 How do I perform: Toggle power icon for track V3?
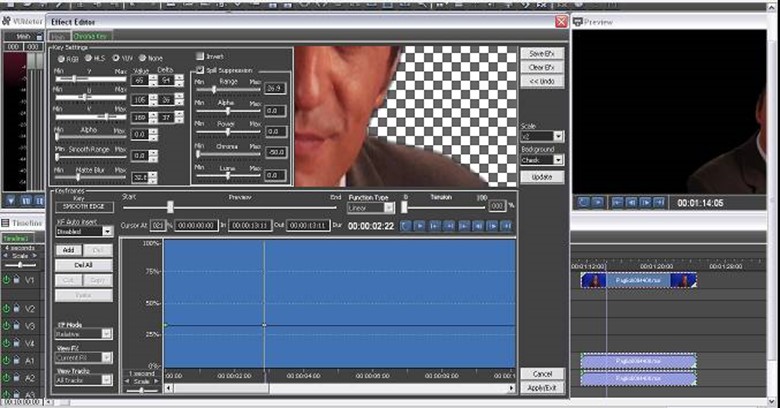pyautogui.click(x=6, y=326)
